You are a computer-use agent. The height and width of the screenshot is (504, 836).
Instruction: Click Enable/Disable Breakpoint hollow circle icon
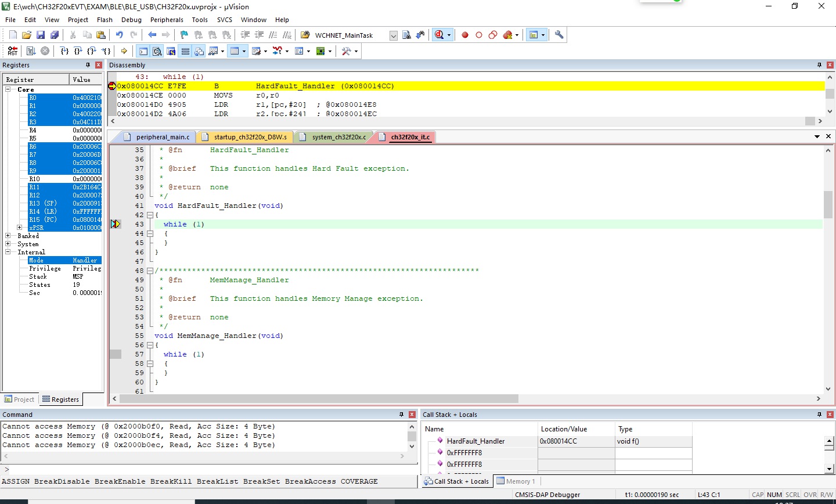point(479,35)
